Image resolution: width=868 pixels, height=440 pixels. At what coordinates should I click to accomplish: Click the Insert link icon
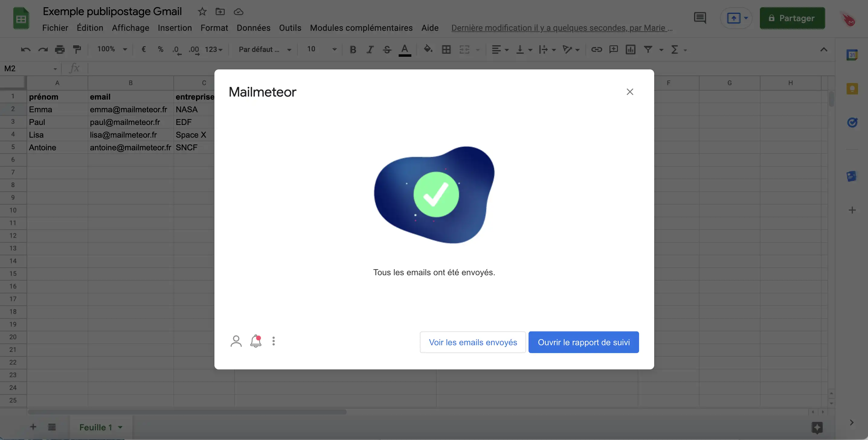[x=596, y=49]
